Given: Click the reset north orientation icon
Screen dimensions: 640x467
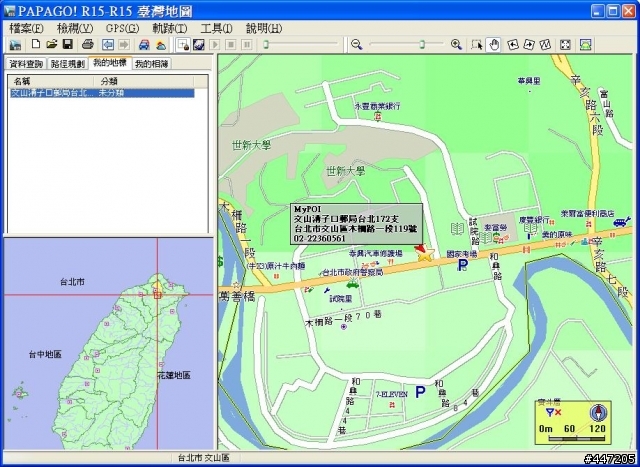Looking at the screenshot, I should coord(545,44).
